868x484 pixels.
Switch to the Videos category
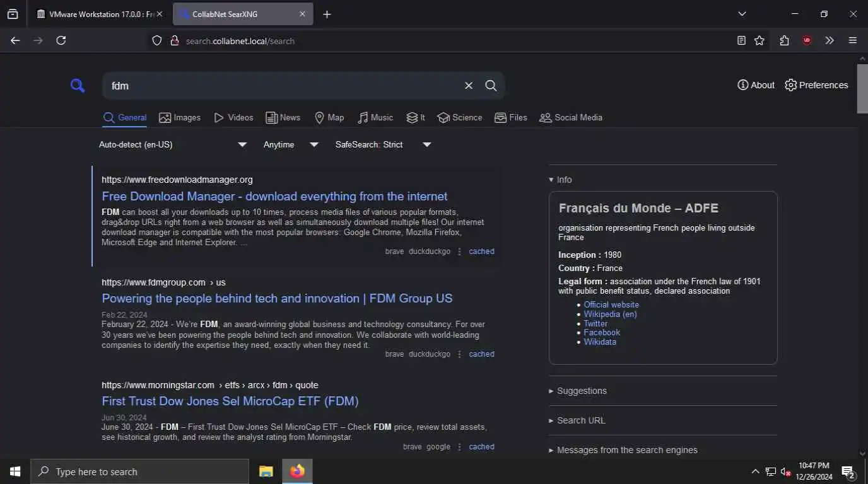[x=233, y=117]
